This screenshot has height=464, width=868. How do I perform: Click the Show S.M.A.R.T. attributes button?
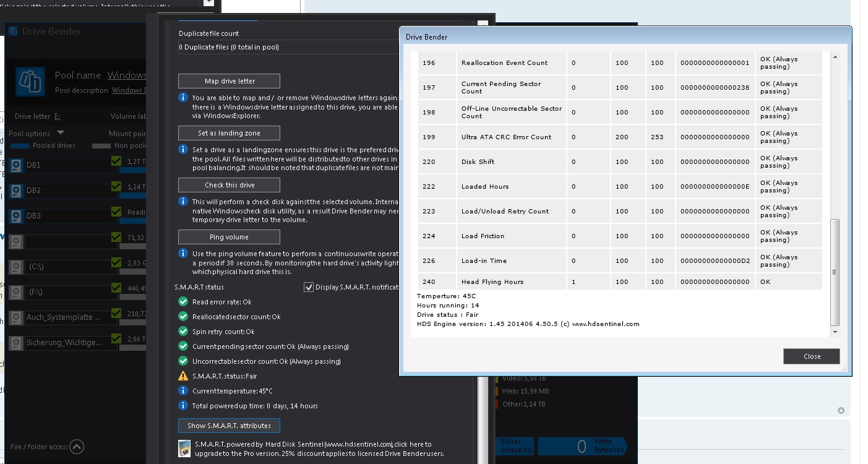pyautogui.click(x=229, y=426)
